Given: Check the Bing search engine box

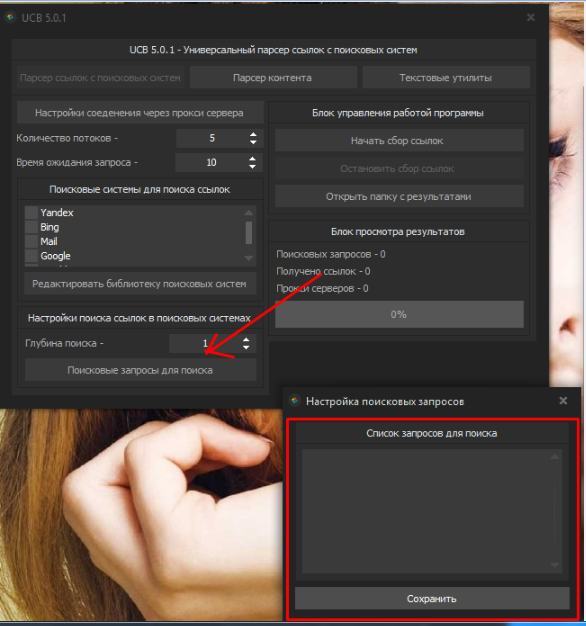Looking at the screenshot, I should tap(31, 227).
